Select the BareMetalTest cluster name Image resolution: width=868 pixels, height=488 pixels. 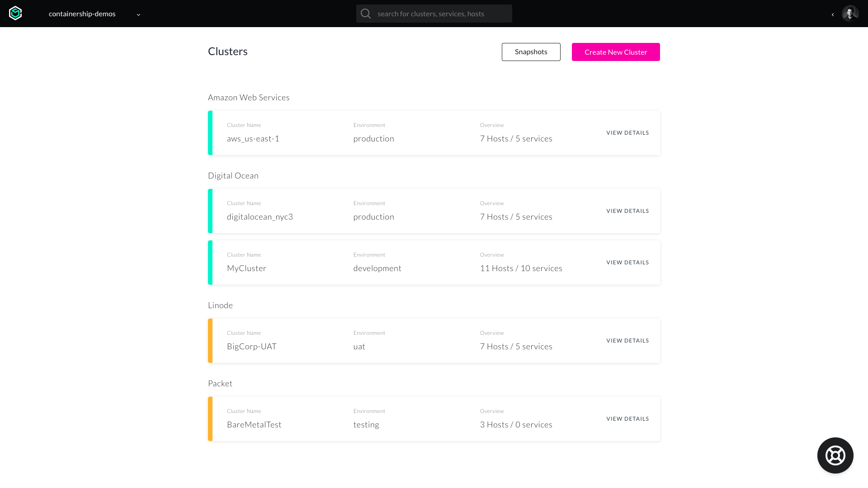(x=254, y=425)
